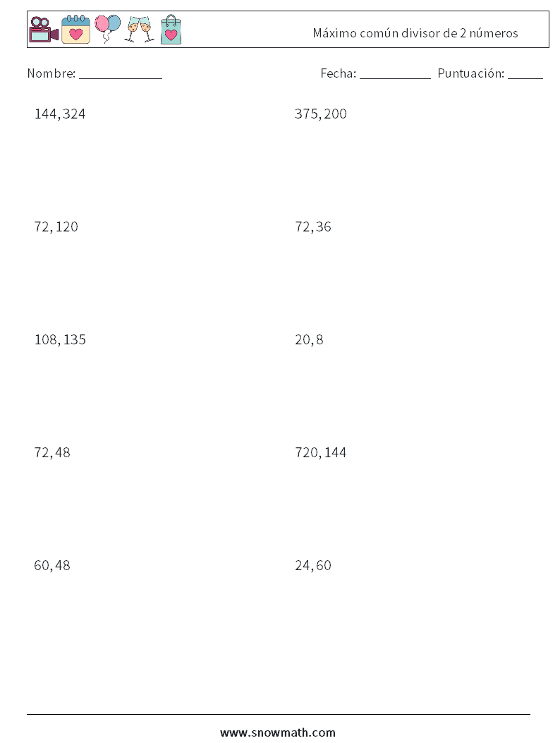
Task: Click the heart calendar icon
Action: pos(75,30)
